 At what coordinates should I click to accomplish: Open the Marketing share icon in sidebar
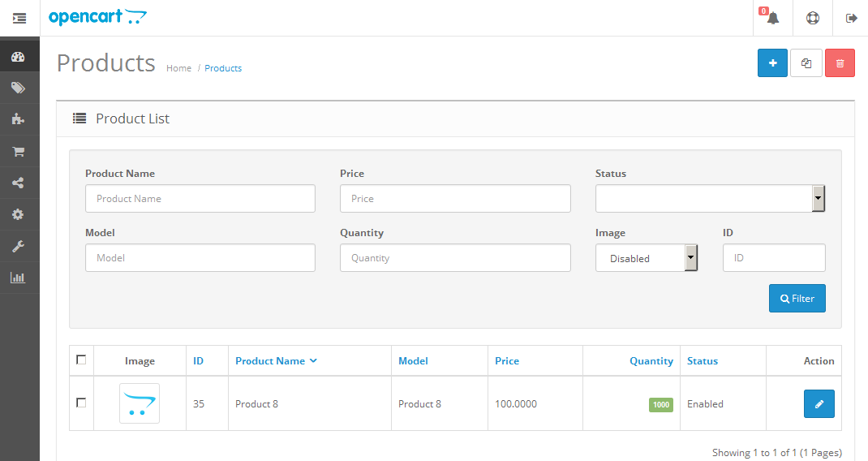click(x=18, y=183)
